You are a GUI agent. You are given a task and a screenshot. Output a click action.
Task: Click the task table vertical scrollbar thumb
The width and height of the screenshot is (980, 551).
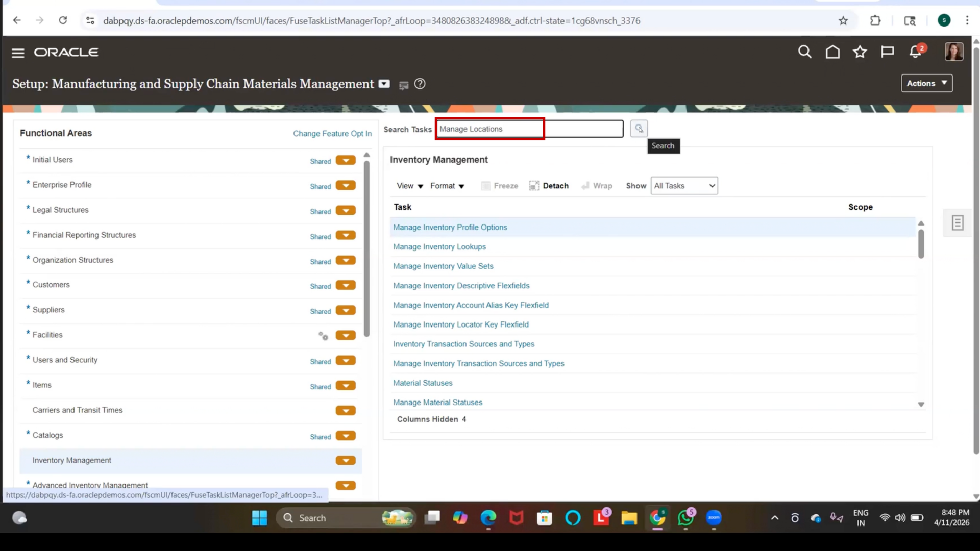(x=921, y=244)
